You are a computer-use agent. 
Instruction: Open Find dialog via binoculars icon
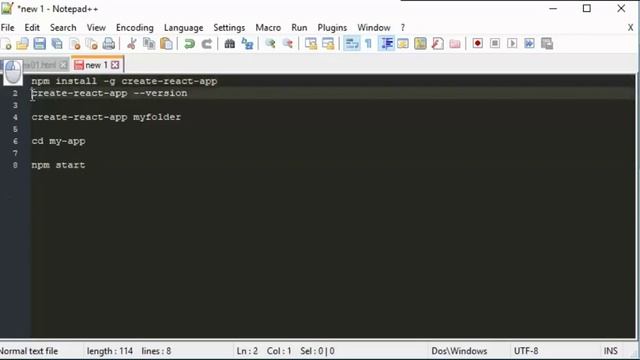pos(229,44)
